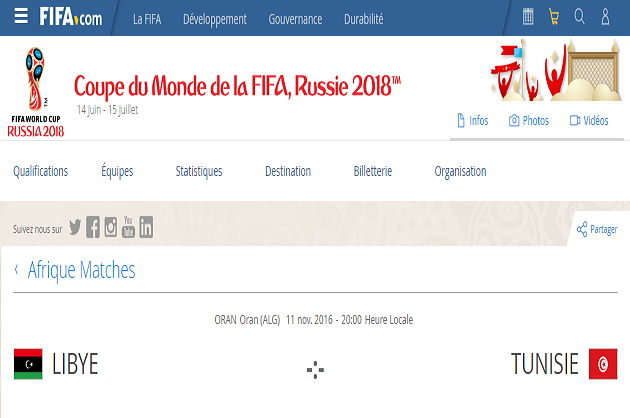
Task: Click the Tunisia flag
Action: [603, 364]
